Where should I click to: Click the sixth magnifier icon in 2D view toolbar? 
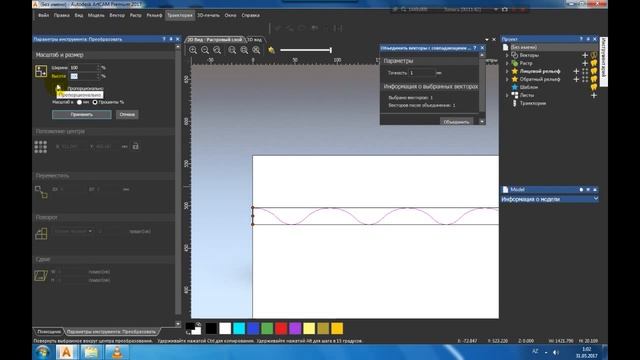coord(256,50)
